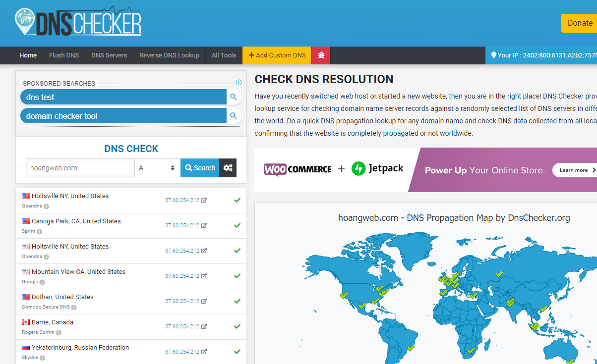
Task: Click info icon next to Sprint
Action: point(39,231)
